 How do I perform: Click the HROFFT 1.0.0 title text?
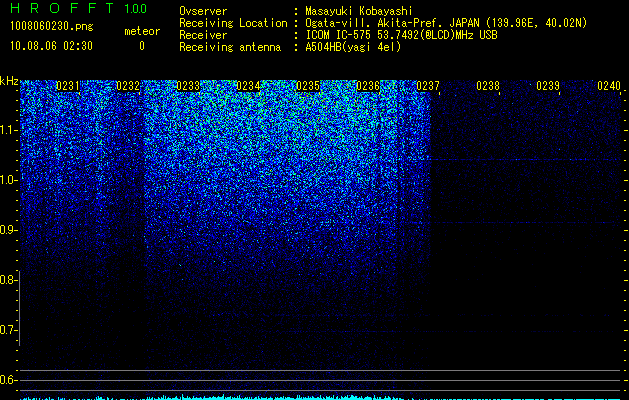click(78, 8)
